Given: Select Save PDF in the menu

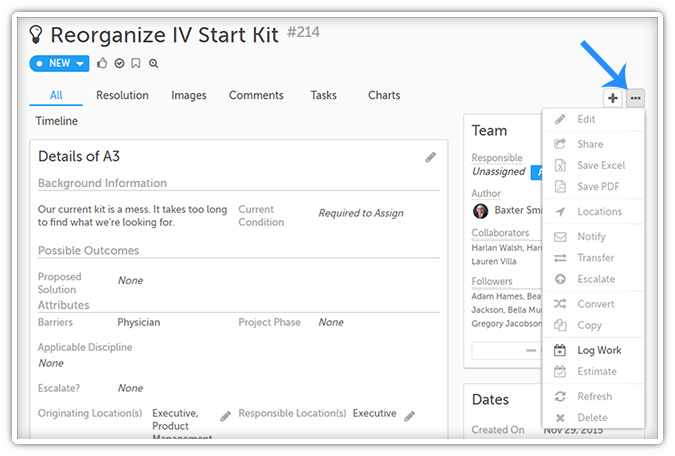Looking at the screenshot, I should [x=593, y=186].
